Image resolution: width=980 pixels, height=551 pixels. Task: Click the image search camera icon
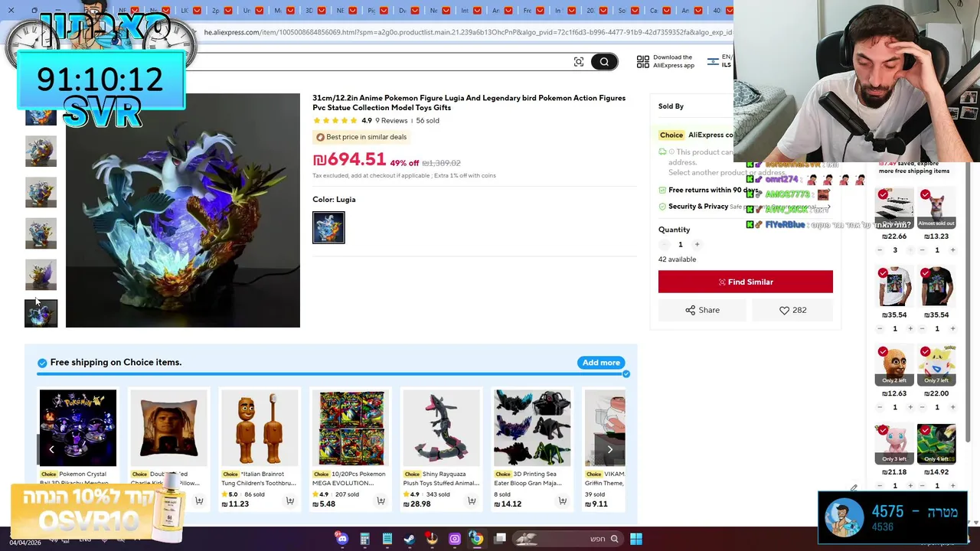click(579, 62)
